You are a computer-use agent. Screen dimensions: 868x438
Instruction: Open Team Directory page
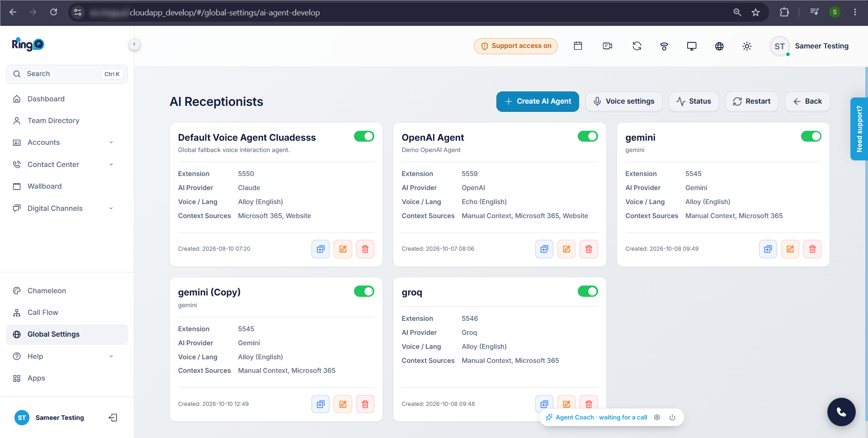67,120
